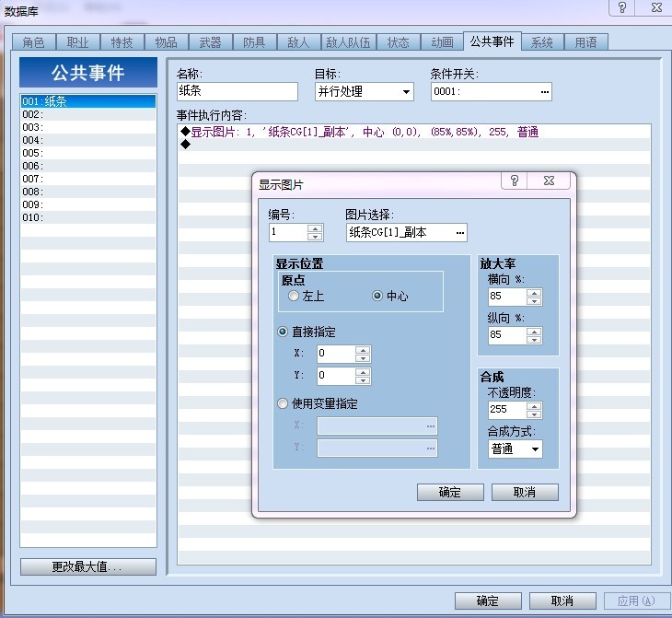Click the X coordinate field
The height and width of the screenshot is (618, 672).
point(336,354)
